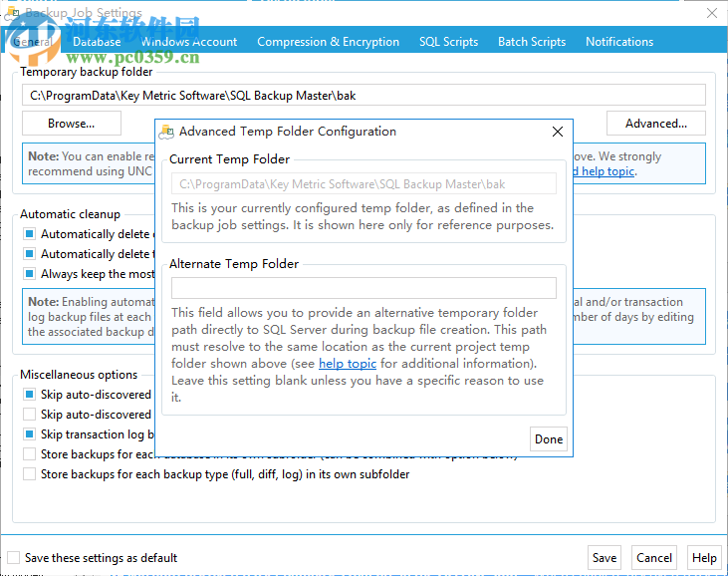Enable Store backups for each backup type subfolder
This screenshot has height=576, width=728.
pyautogui.click(x=29, y=474)
